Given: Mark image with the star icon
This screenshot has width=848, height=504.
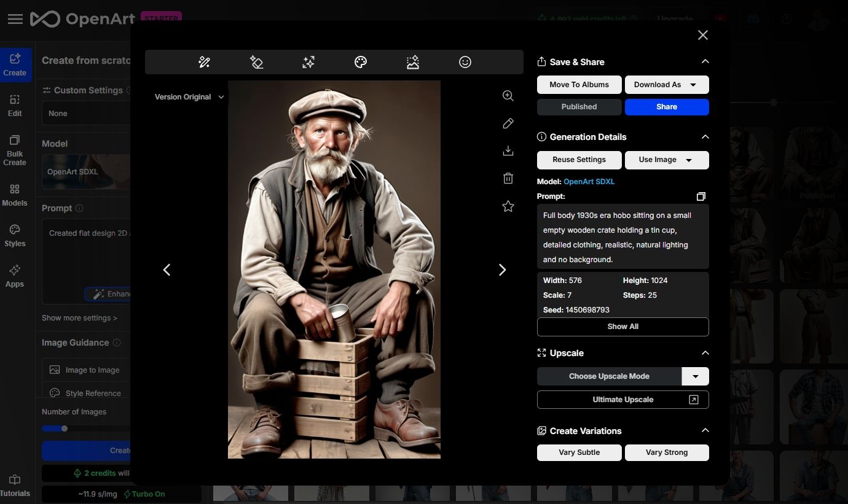Looking at the screenshot, I should [508, 206].
